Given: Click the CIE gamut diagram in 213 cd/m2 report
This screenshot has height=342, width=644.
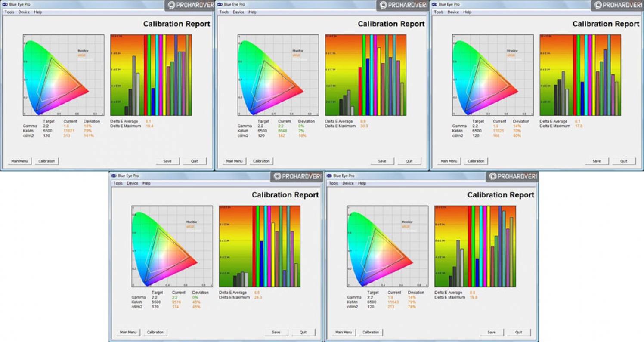Looking at the screenshot, I should tap(387, 246).
